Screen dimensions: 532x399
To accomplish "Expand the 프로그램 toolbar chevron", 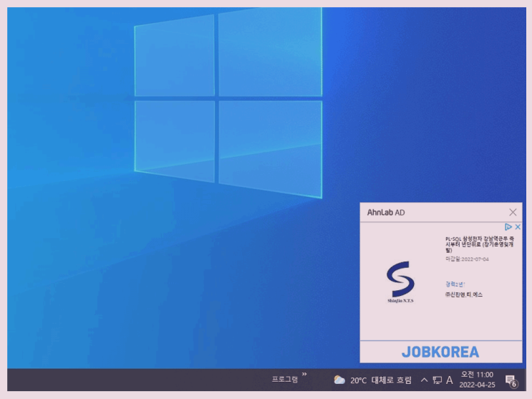I will coord(304,374).
